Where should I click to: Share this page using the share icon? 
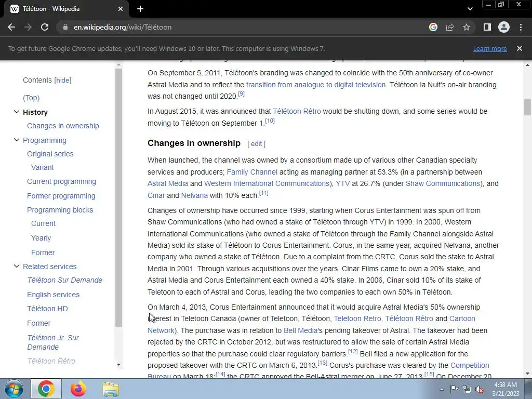450,27
